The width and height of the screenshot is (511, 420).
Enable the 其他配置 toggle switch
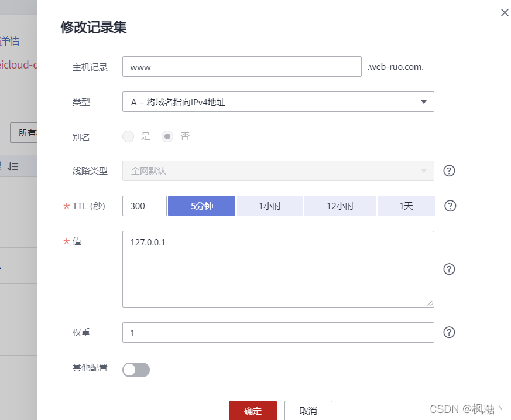tap(136, 370)
